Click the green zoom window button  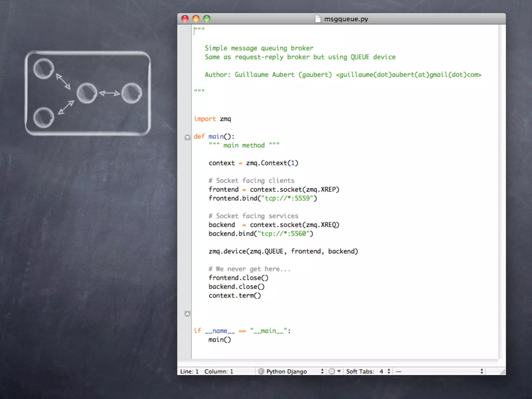tap(207, 19)
